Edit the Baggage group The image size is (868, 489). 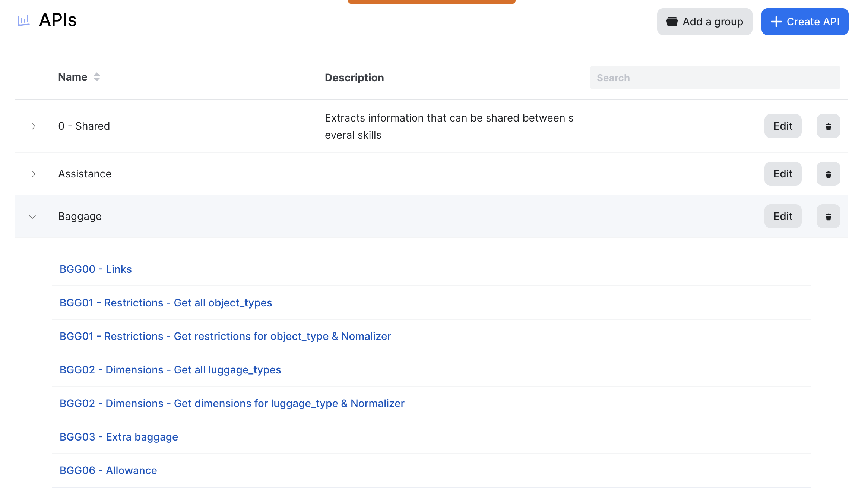point(782,217)
